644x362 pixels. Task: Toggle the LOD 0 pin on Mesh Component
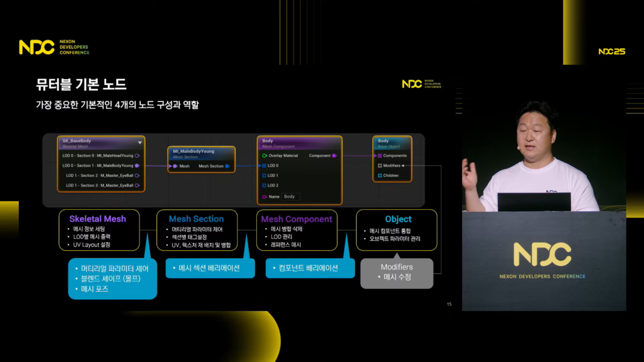click(264, 166)
